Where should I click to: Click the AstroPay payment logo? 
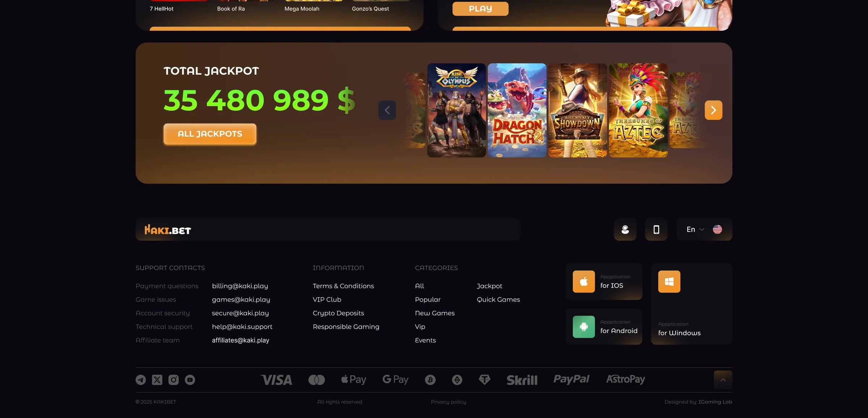click(x=626, y=379)
